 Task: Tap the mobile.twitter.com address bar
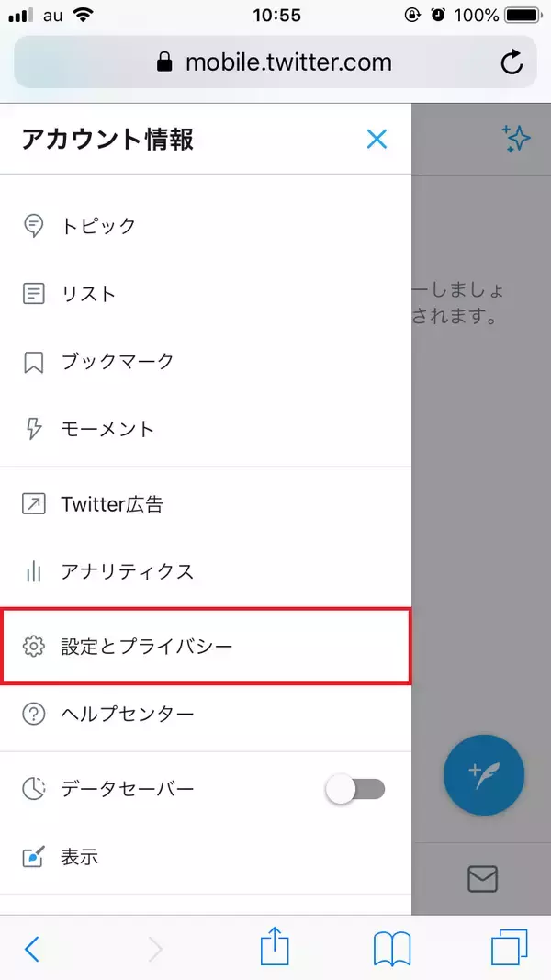(x=274, y=62)
